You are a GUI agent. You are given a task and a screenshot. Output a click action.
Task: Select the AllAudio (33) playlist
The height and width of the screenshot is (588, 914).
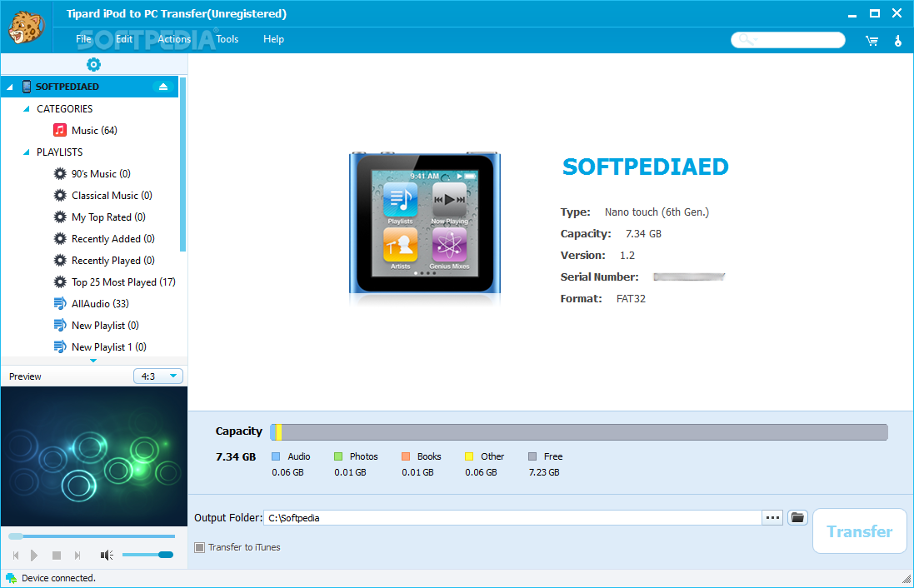100,304
